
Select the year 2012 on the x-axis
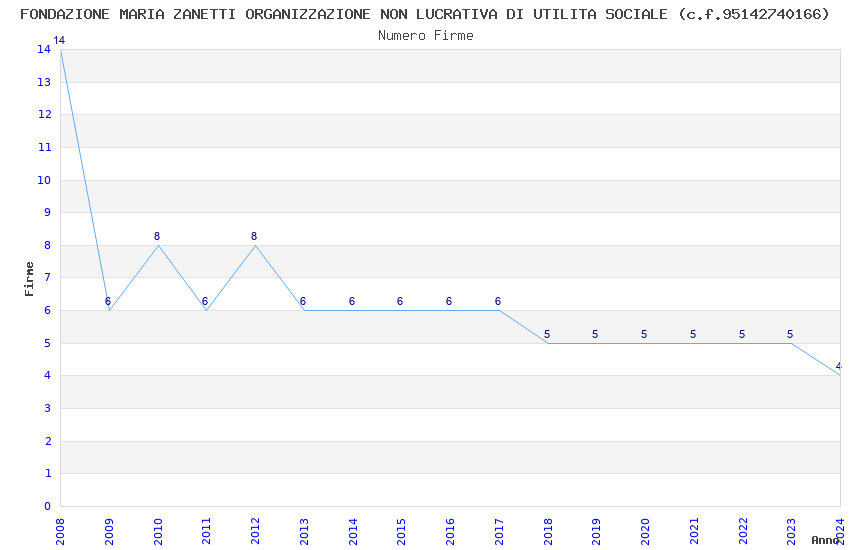pos(255,531)
